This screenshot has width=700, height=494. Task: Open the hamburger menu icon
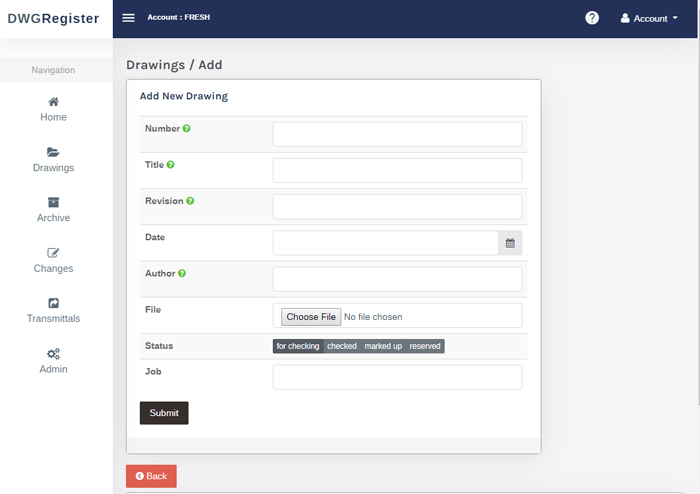129,18
